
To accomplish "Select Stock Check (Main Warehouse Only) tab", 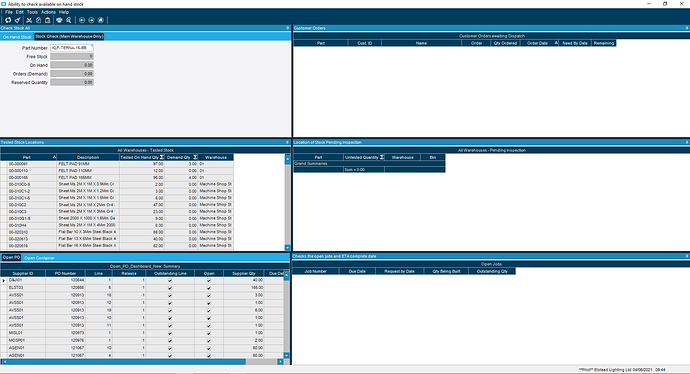I will [x=69, y=37].
